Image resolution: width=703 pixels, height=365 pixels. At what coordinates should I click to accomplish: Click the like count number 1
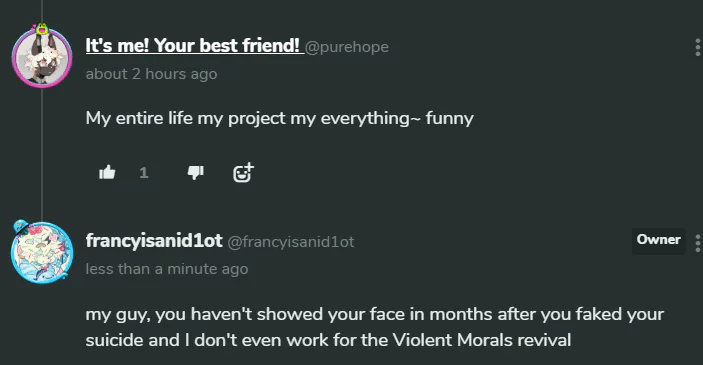tap(143, 173)
